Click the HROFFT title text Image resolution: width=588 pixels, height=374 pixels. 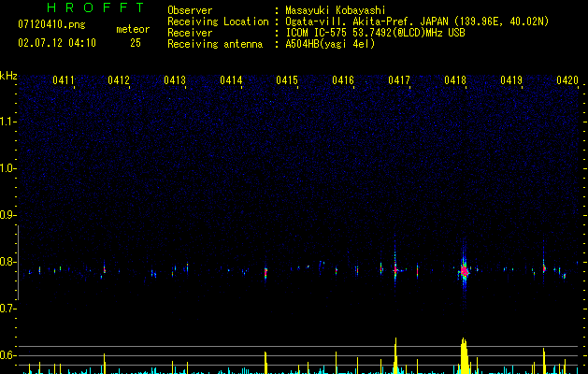point(96,7)
